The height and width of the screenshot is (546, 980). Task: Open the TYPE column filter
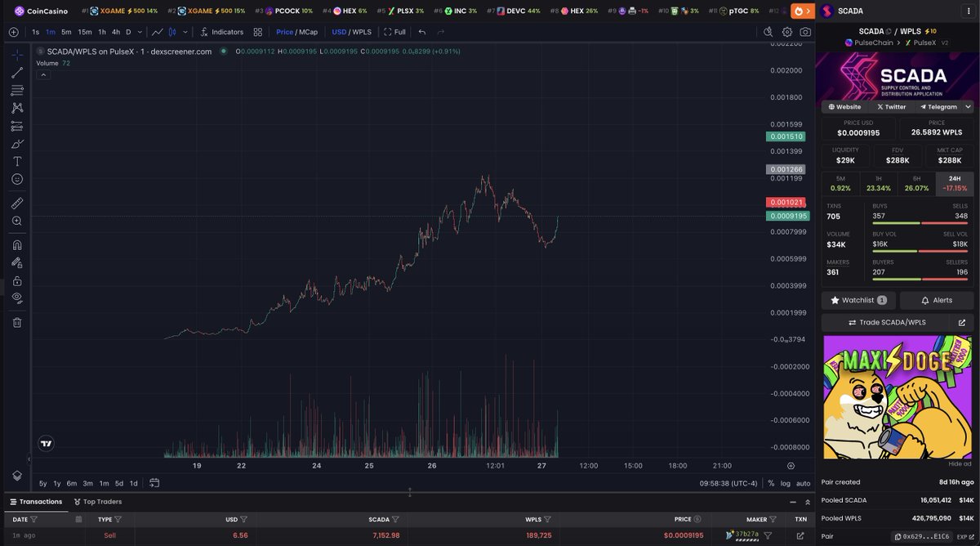[x=118, y=519]
